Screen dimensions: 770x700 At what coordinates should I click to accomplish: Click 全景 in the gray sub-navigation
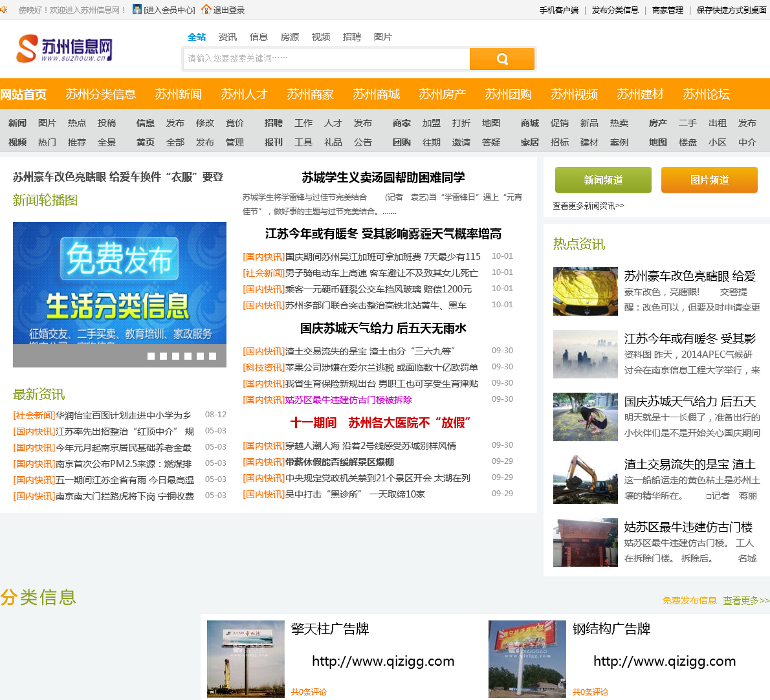coord(107,142)
